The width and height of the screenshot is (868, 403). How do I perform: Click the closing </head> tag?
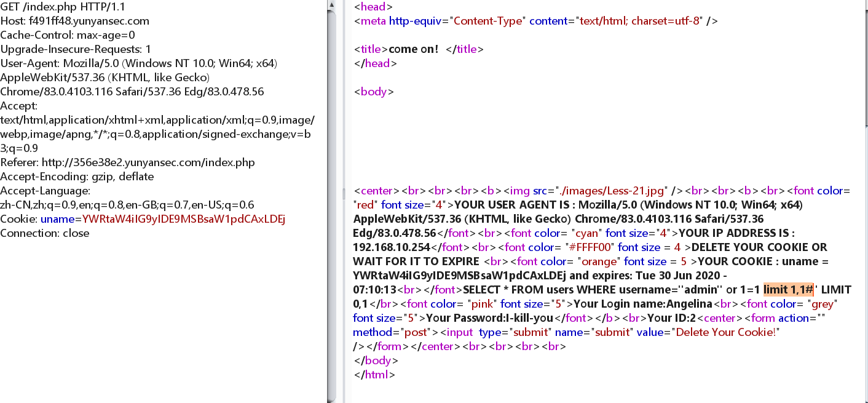pyautogui.click(x=376, y=63)
